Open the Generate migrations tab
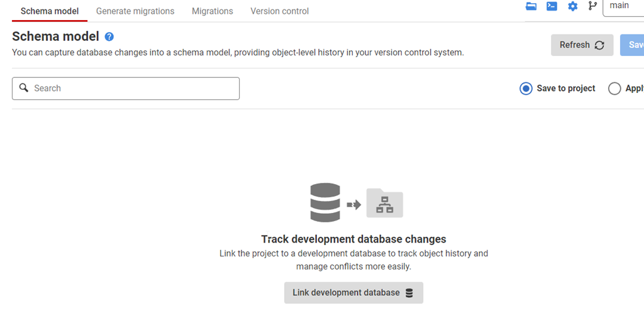Screen dimensions: 644x333 pyautogui.click(x=135, y=11)
